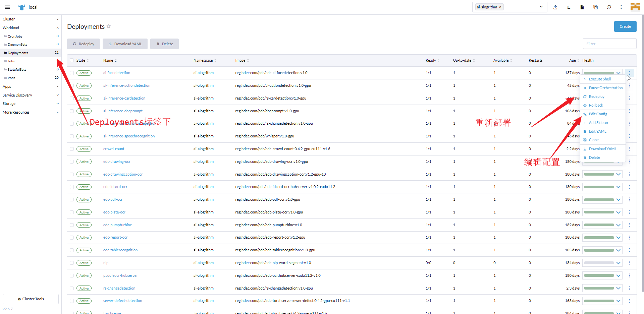
Task: Favorite Deployments using the star icon
Action: (109, 26)
